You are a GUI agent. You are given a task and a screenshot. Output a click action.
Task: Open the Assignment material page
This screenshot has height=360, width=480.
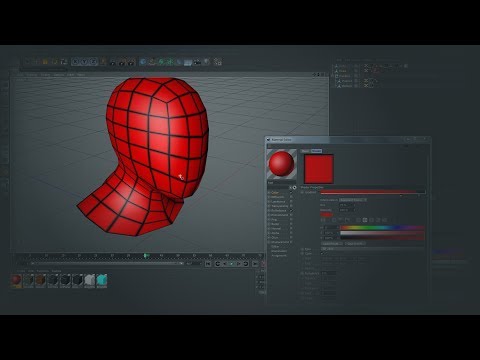[x=279, y=255]
